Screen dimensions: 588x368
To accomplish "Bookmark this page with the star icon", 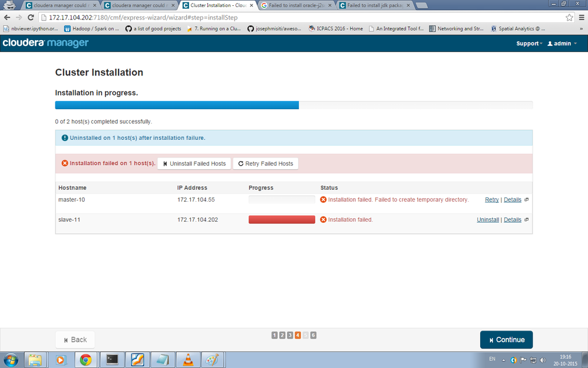I will 569,18.
